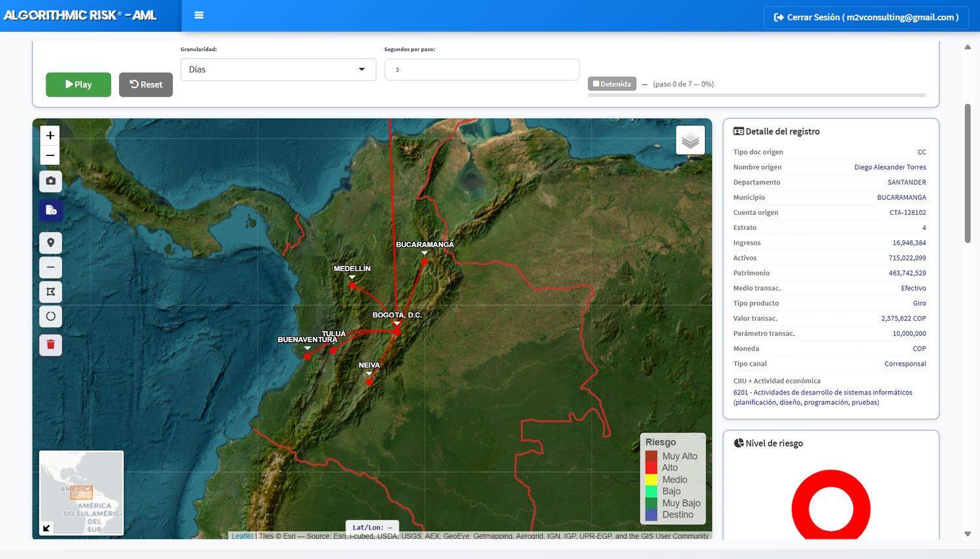Click the Bajo green legend swatch
This screenshot has height=559, width=980.
[651, 491]
